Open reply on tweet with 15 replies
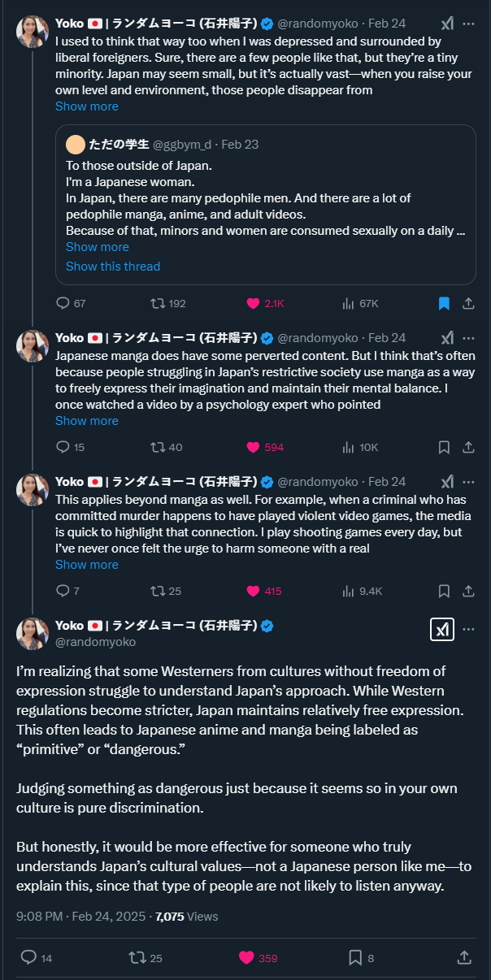Screen dimensions: 491x980 pyautogui.click(x=63, y=447)
